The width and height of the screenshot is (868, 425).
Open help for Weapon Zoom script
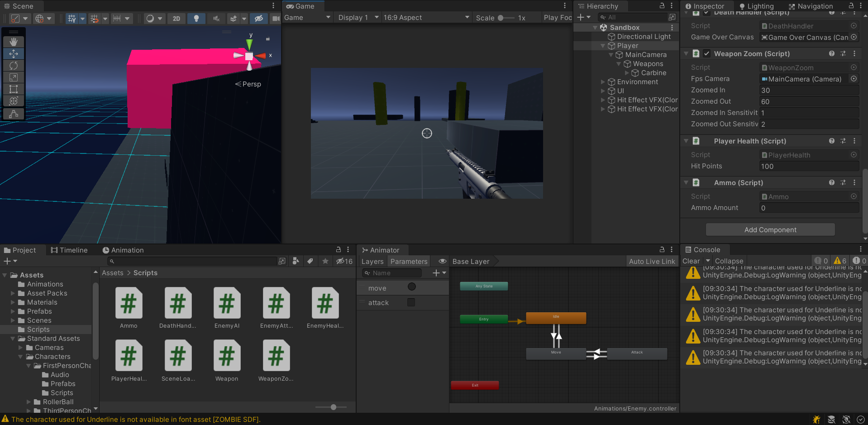[832, 53]
